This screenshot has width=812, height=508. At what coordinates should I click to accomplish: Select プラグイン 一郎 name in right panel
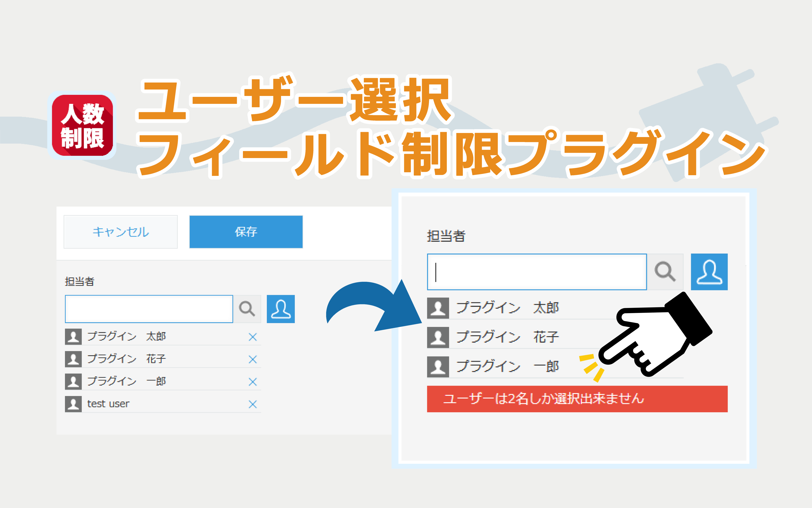(x=508, y=366)
